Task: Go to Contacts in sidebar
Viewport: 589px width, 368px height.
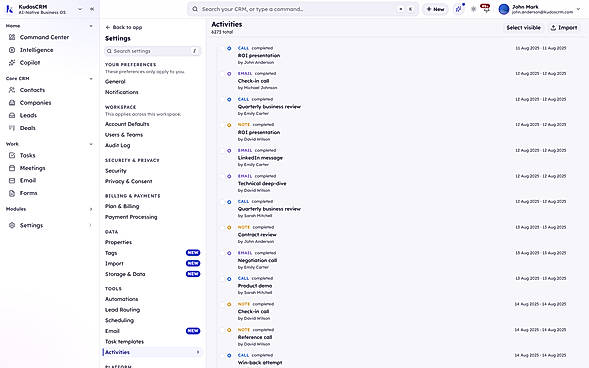Action: click(32, 90)
